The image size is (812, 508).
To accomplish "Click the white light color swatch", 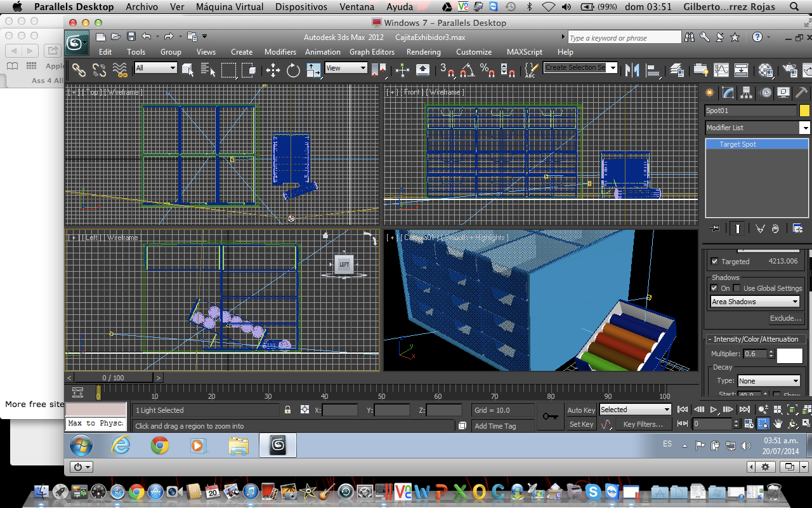I will [790, 356].
